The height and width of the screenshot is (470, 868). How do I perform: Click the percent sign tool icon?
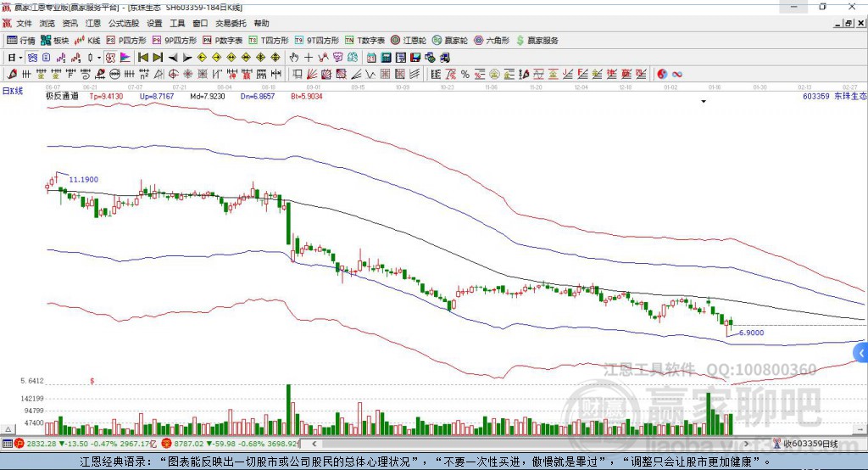pyautogui.click(x=465, y=75)
